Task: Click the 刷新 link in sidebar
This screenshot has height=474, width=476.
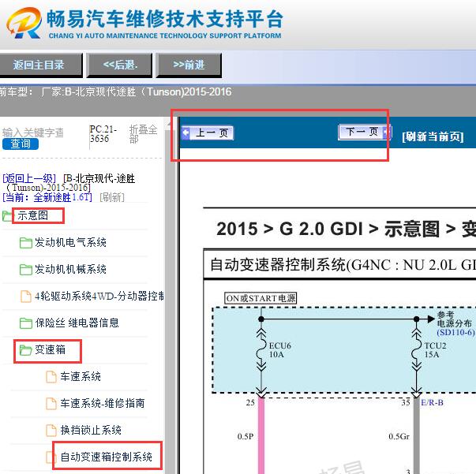Action: pos(112,197)
